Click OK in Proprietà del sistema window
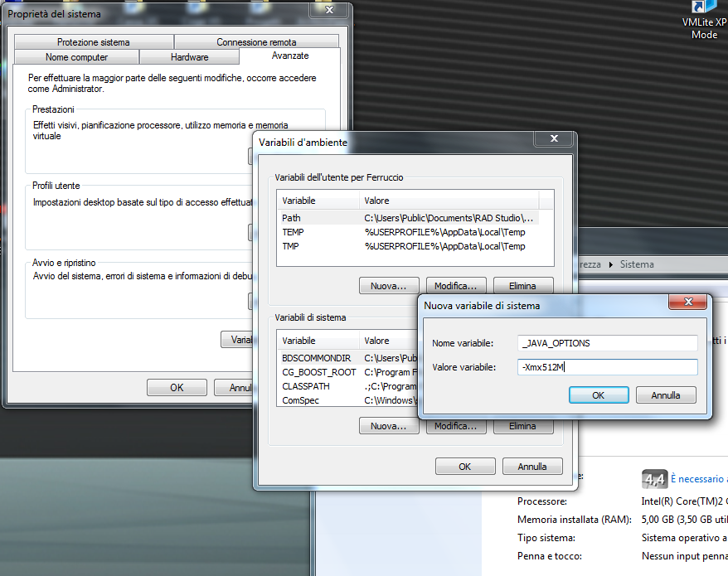Image resolution: width=728 pixels, height=576 pixels. (177, 388)
